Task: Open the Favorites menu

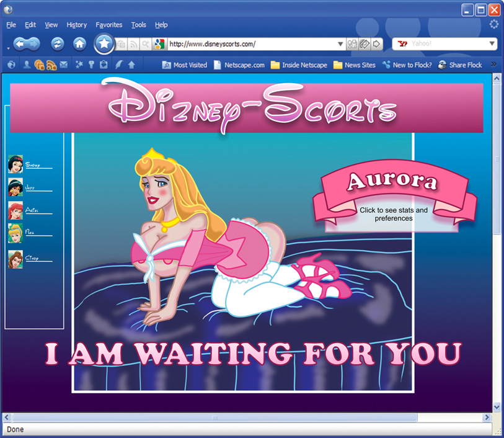Action: (x=109, y=25)
